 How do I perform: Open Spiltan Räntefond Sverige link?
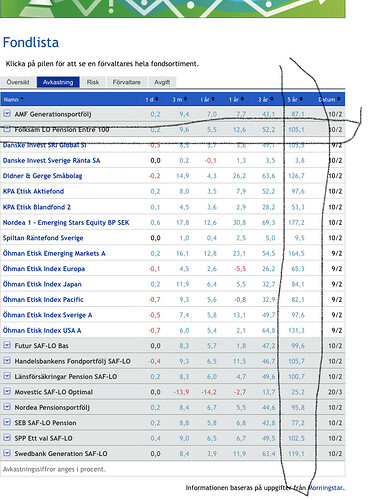[43, 238]
